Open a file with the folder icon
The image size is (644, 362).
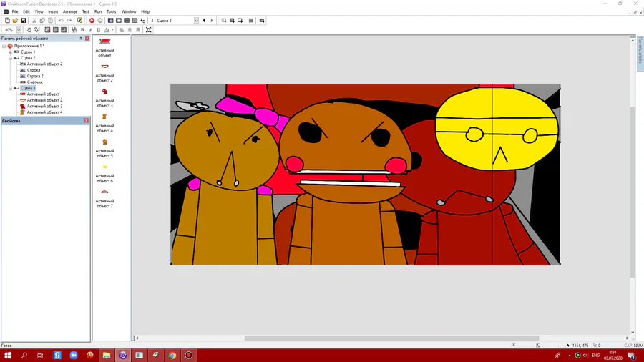pyautogui.click(x=15, y=21)
